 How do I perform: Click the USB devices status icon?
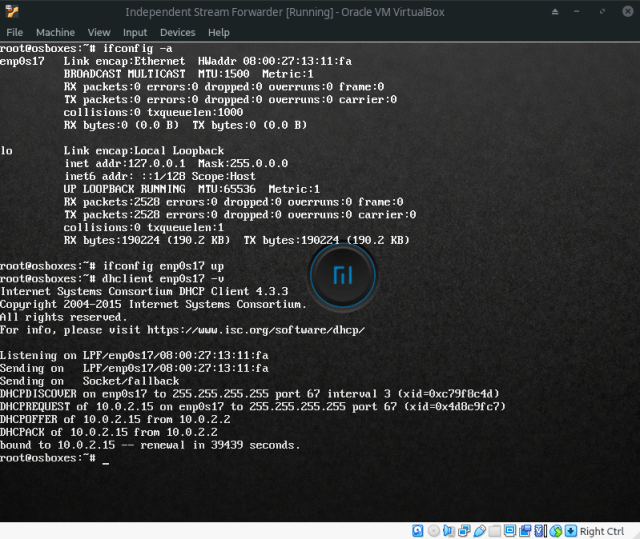click(x=480, y=531)
